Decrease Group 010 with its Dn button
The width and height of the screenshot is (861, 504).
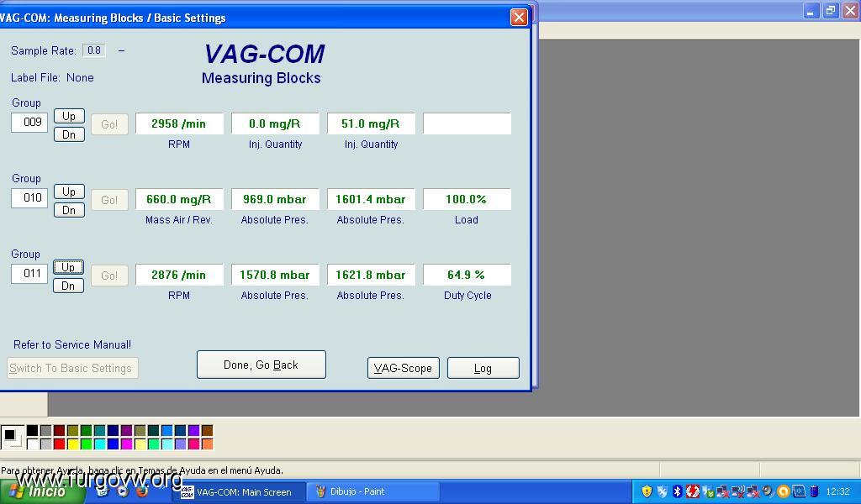[69, 210]
